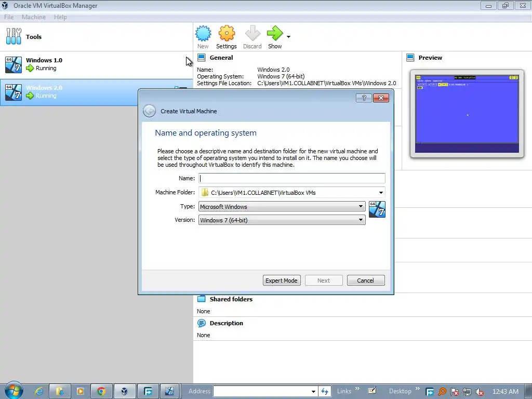The width and height of the screenshot is (532, 399).
Task: Click the Windows 1.0 VM OS icon
Action: click(14, 65)
